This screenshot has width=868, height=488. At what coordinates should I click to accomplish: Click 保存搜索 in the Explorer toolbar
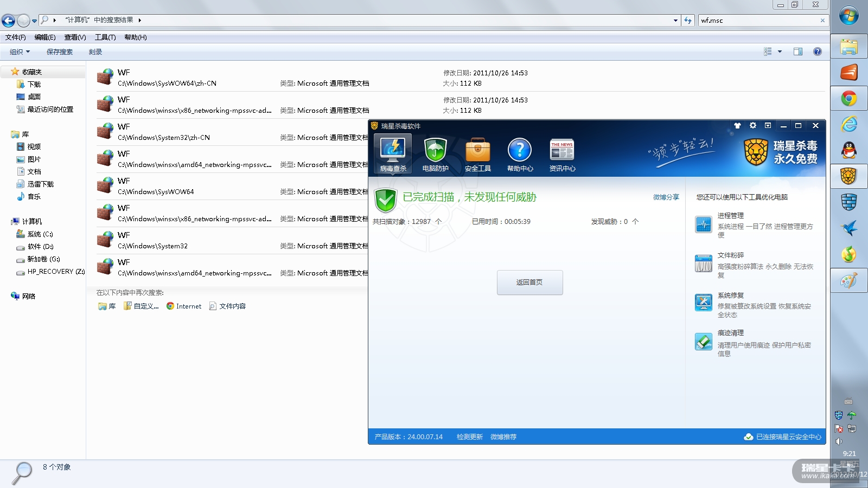coord(60,52)
